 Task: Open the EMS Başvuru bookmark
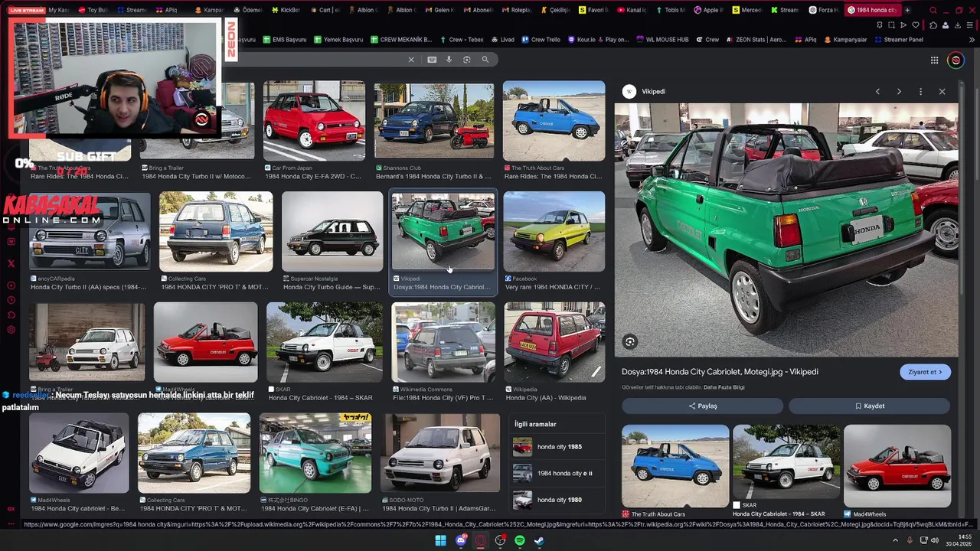(x=284, y=40)
